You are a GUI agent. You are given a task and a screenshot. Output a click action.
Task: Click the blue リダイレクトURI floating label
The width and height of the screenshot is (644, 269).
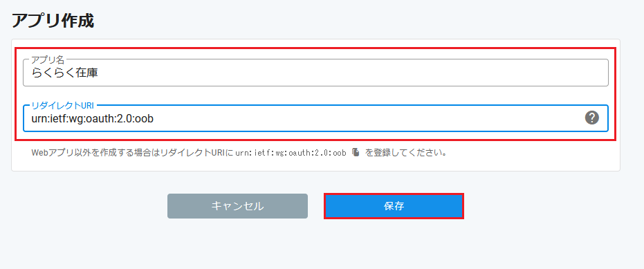[x=63, y=106]
